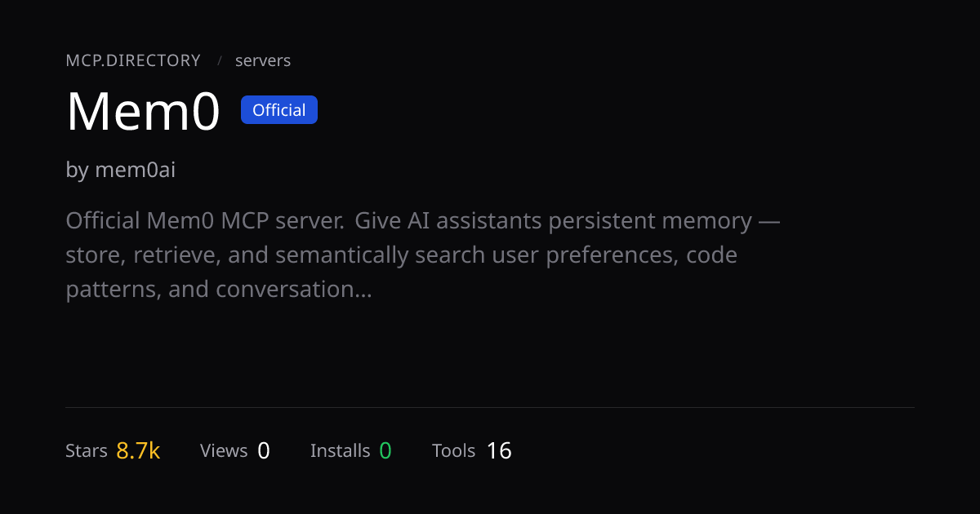Click the Tools label

coord(454,450)
